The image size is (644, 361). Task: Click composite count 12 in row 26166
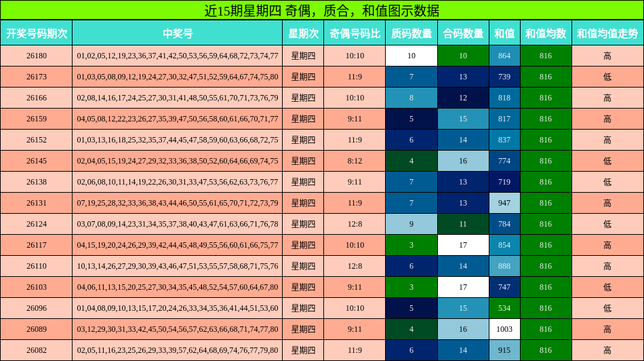click(463, 98)
